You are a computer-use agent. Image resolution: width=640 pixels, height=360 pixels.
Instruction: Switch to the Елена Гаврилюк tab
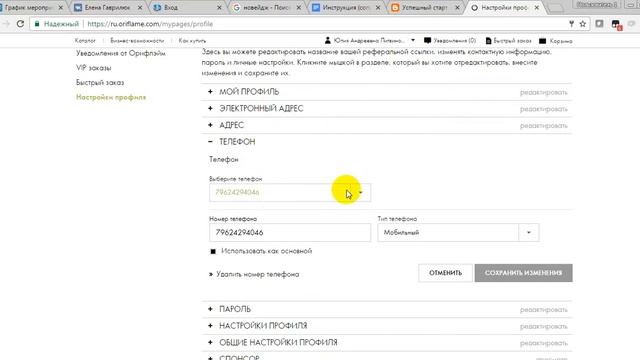(107, 8)
